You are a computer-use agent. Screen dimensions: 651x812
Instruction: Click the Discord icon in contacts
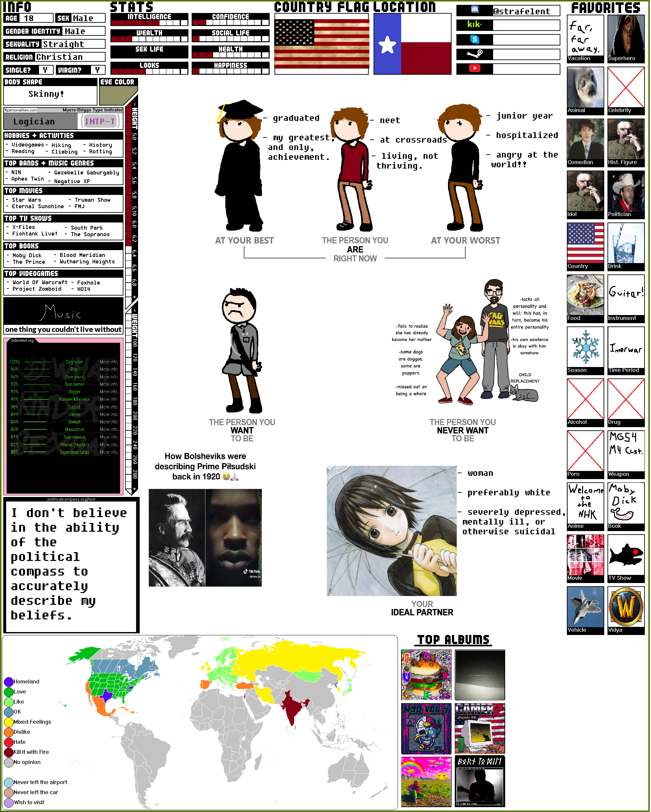pyautogui.click(x=475, y=10)
